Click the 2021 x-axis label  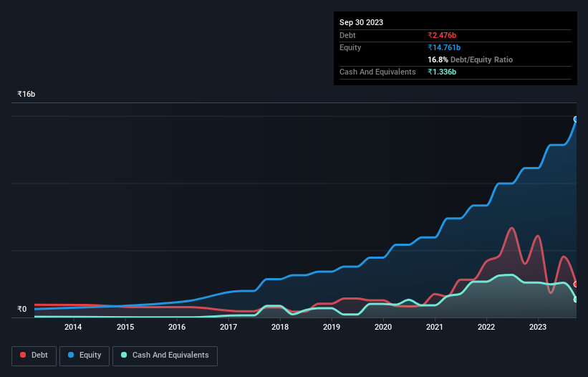435,327
